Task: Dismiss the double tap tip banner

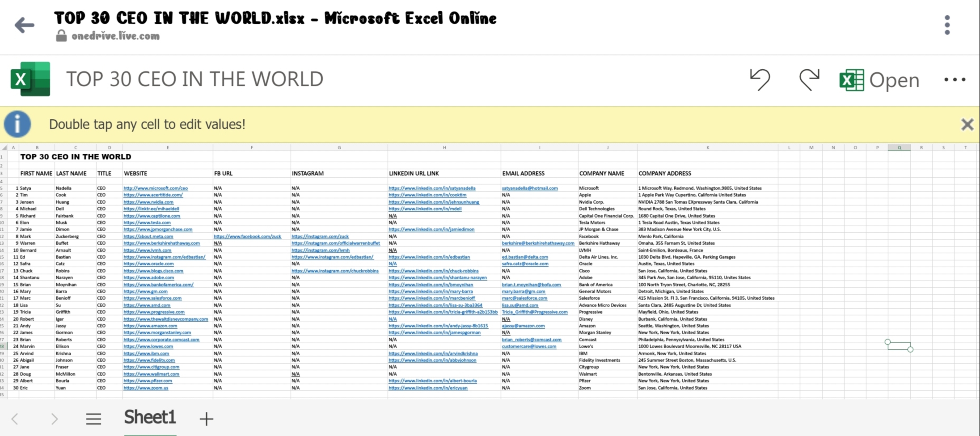Action: pos(967,124)
